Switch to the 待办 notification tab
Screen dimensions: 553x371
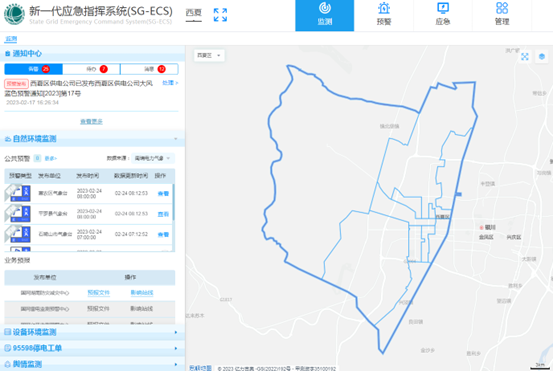point(91,69)
